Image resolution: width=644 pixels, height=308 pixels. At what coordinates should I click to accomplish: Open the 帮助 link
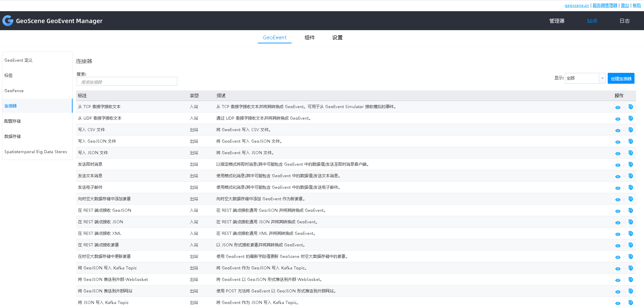click(637, 5)
